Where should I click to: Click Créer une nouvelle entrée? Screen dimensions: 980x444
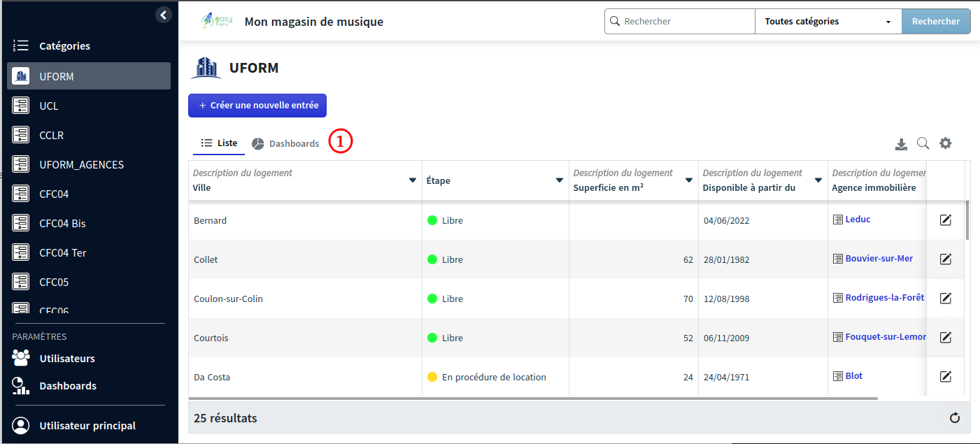(x=257, y=105)
